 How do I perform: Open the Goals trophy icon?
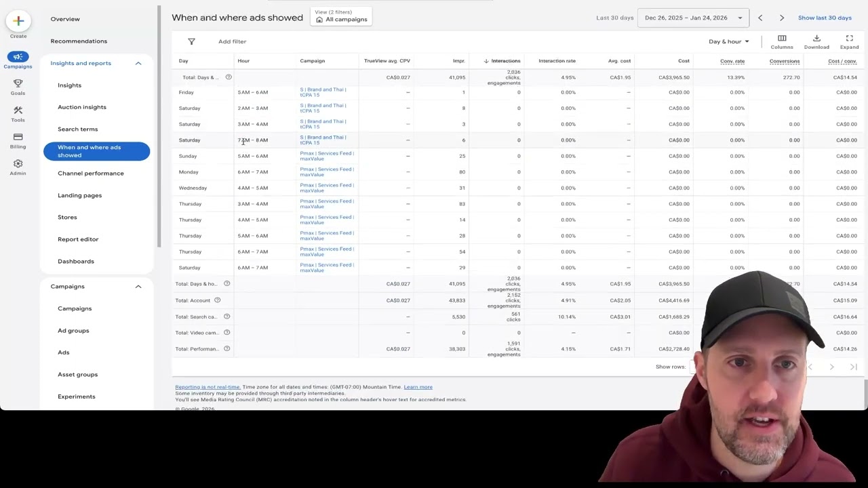pyautogui.click(x=18, y=83)
